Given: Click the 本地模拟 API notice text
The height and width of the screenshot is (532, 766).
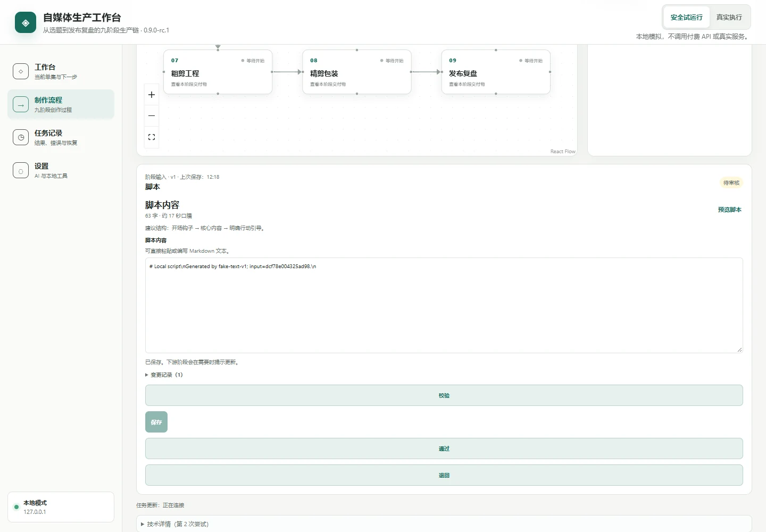Looking at the screenshot, I should [693, 37].
